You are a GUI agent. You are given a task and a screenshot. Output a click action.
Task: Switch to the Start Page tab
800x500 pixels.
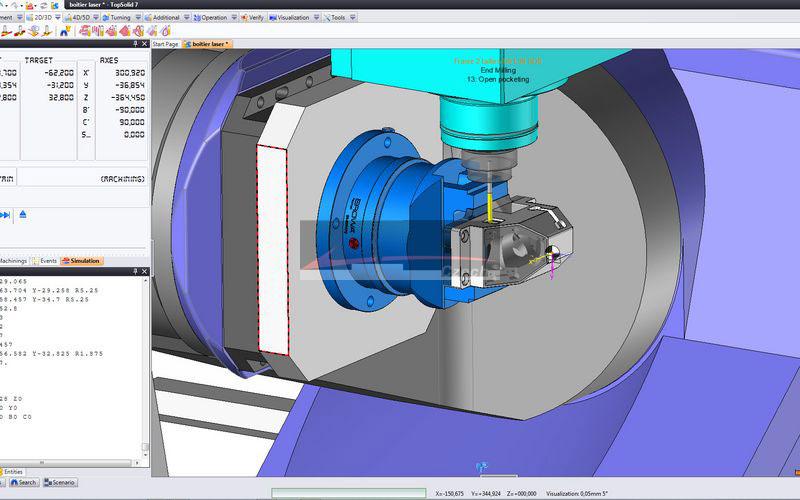click(165, 44)
